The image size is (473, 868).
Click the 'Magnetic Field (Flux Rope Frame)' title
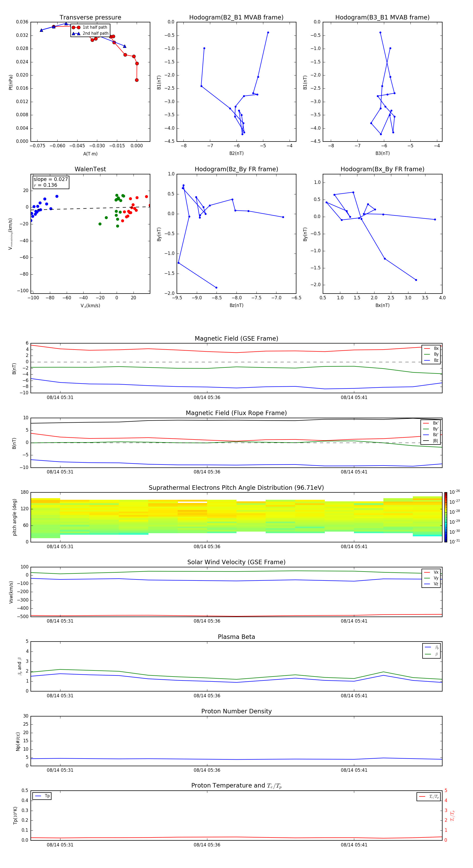click(236, 413)
